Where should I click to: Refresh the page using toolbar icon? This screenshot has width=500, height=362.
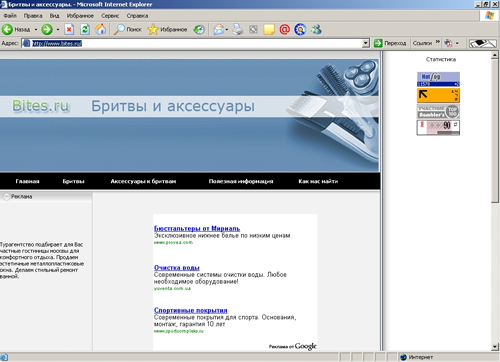85,30
